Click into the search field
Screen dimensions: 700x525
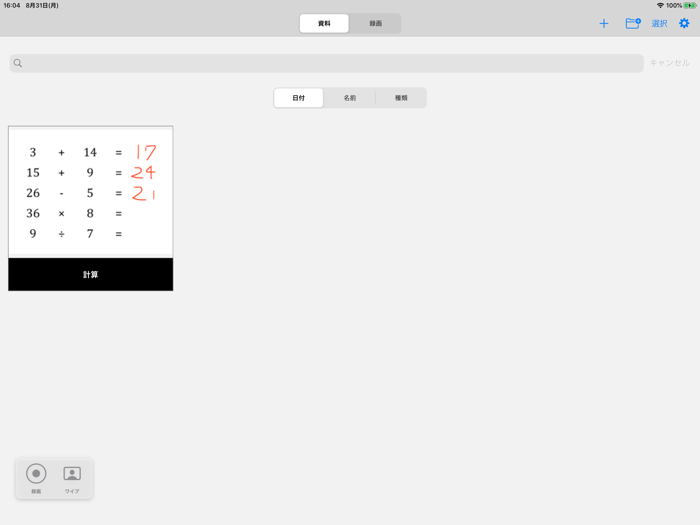click(326, 63)
